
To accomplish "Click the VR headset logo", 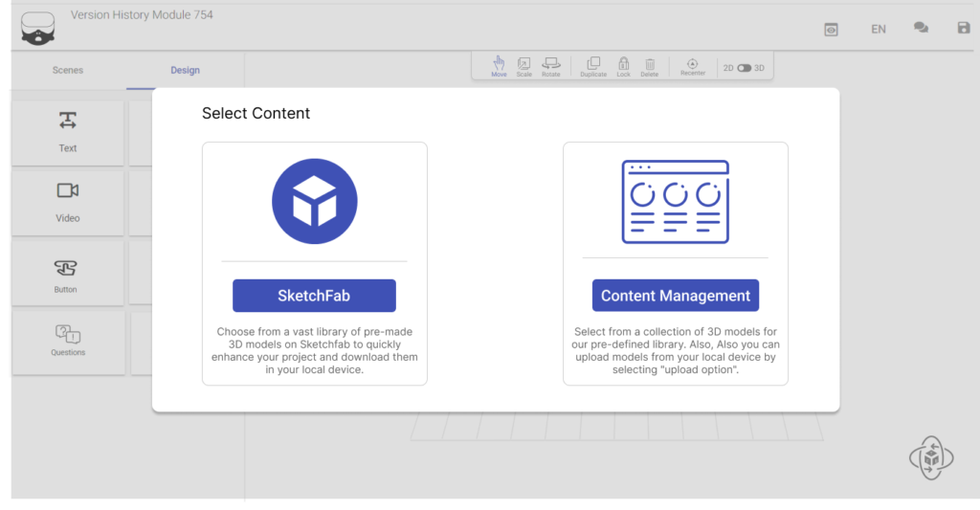I will click(37, 29).
